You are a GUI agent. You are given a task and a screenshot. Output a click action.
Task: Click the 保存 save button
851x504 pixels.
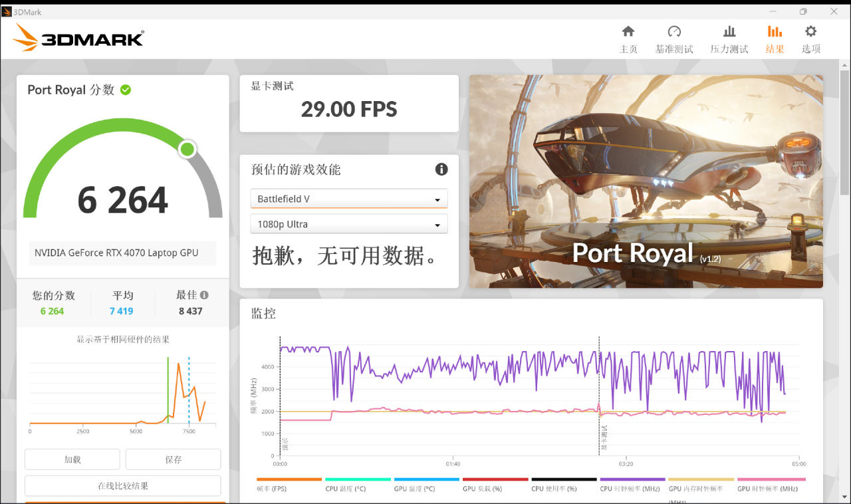pyautogui.click(x=174, y=459)
